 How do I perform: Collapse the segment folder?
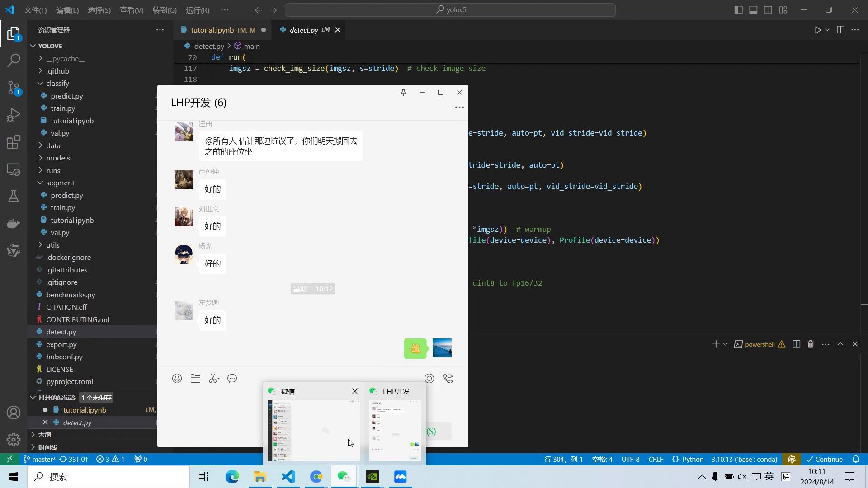[x=40, y=183]
